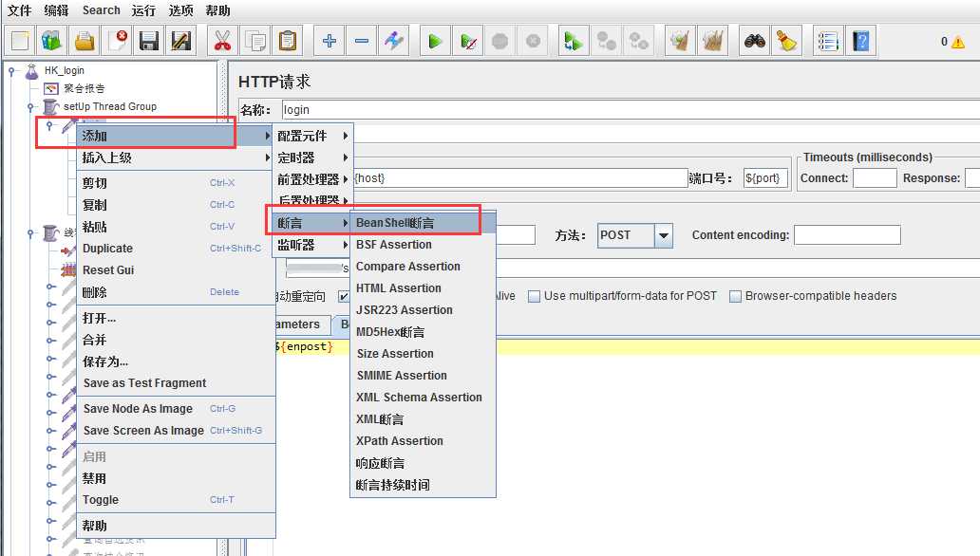Open the 方法 POST dropdown
Viewport: 980px width, 556px height.
(663, 235)
